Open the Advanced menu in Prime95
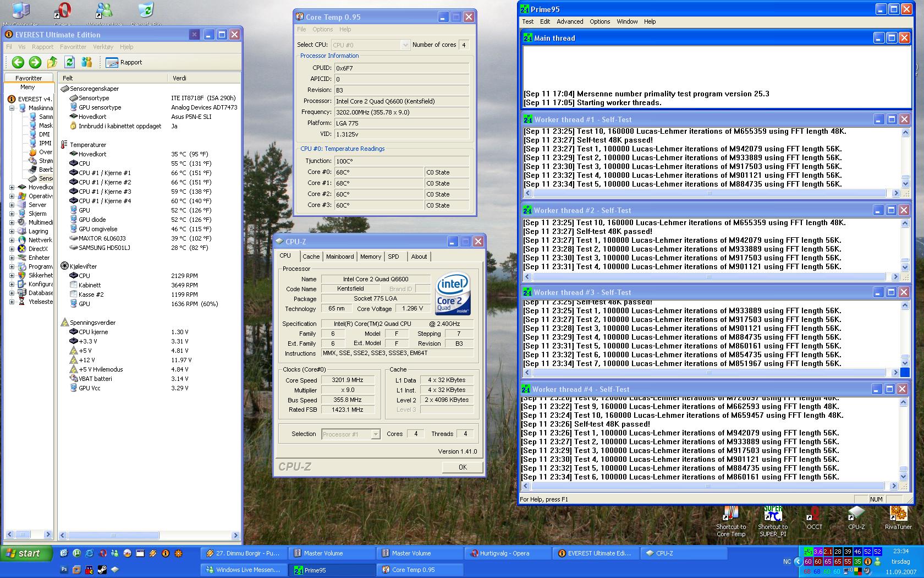Viewport: 924px width, 578px height. pyautogui.click(x=569, y=21)
